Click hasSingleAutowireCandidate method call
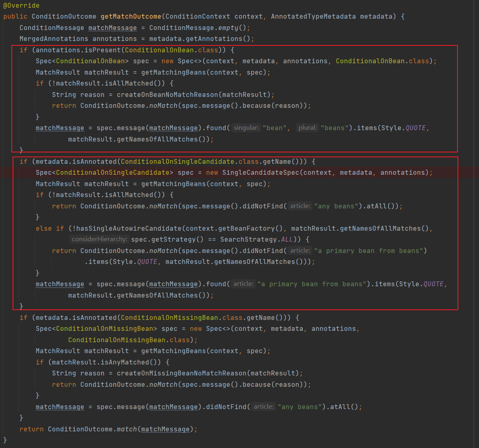Screen dimensions: 479x448 tap(128, 228)
